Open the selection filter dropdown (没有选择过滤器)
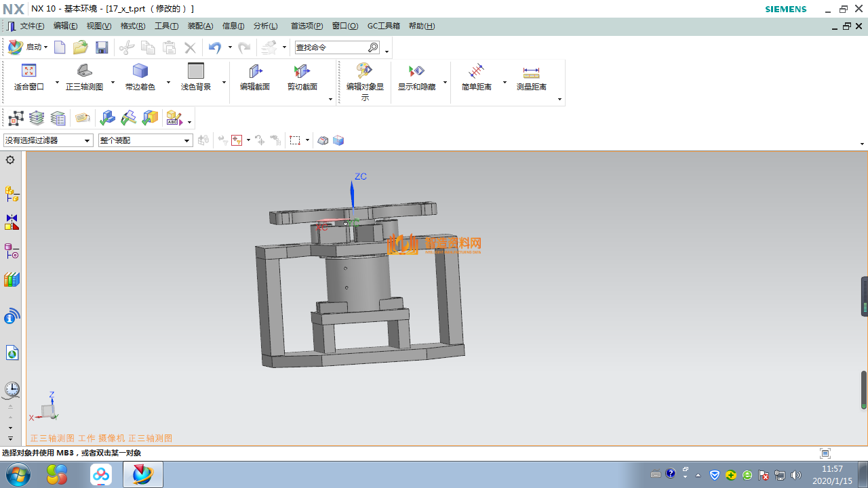 (x=48, y=140)
